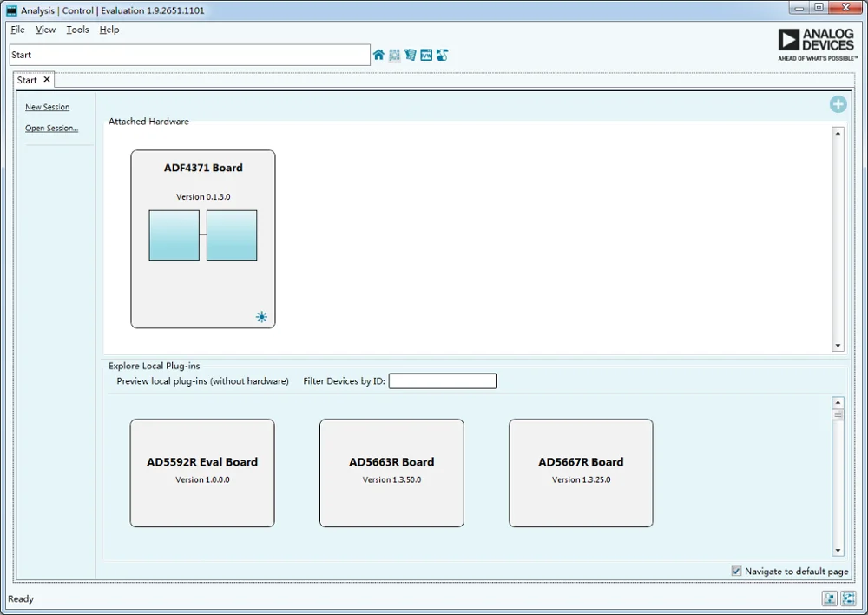The height and width of the screenshot is (615, 868).
Task: Click plug-ins list scroll up arrow
Action: point(838,402)
